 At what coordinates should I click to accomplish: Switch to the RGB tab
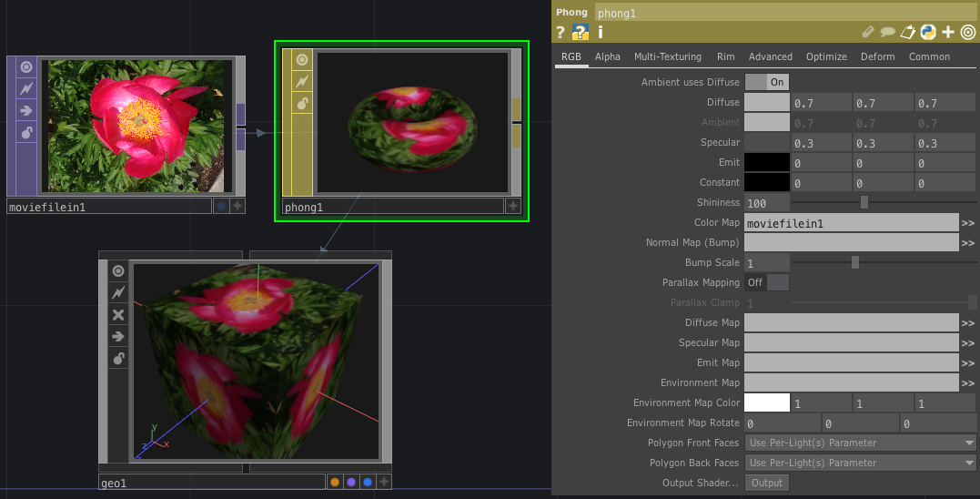click(571, 56)
